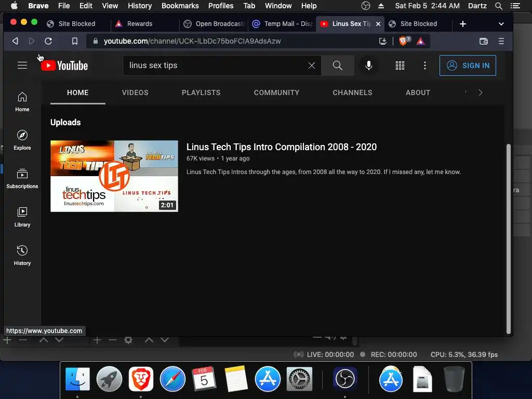
Task: Open the History menu in menu bar
Action: [139, 6]
